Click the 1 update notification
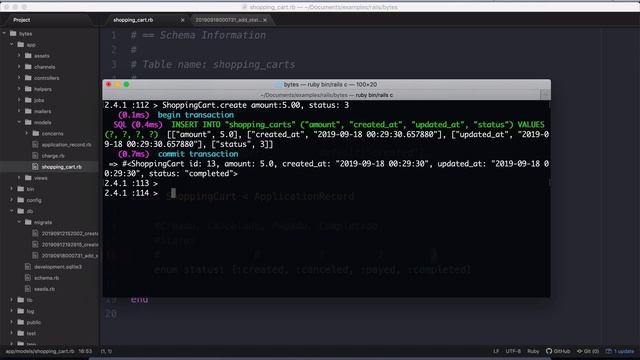 click(x=620, y=351)
